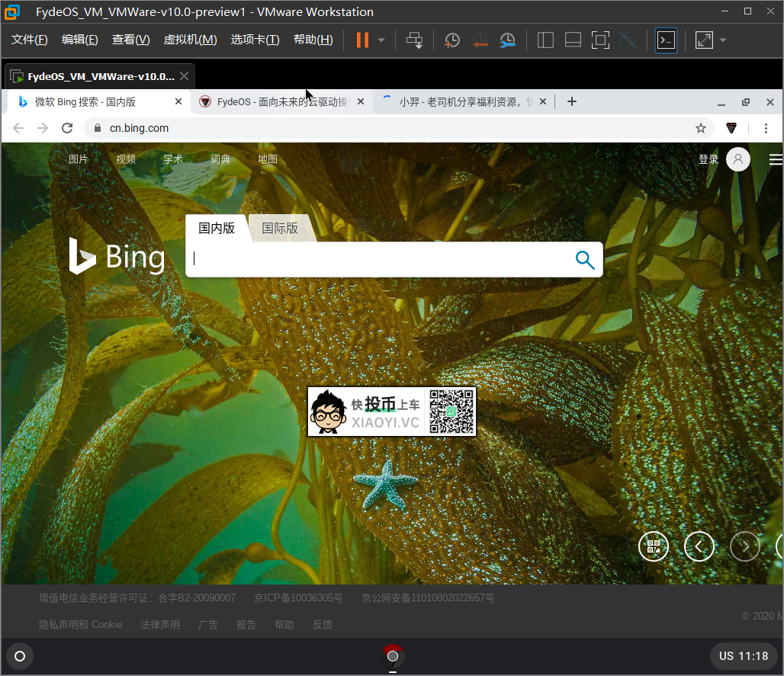Click the 登录 sign-in link
This screenshot has width=784, height=676.
(x=708, y=159)
